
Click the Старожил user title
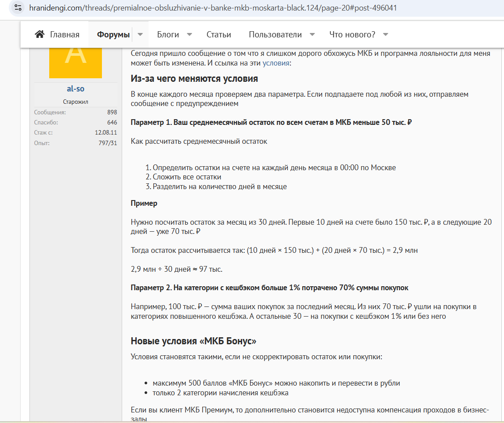(76, 102)
